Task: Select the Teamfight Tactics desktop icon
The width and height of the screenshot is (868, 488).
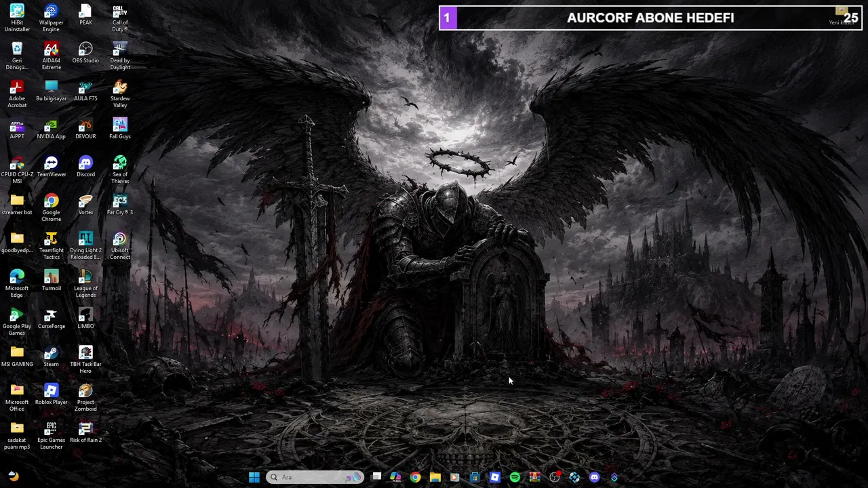Action: (52, 246)
